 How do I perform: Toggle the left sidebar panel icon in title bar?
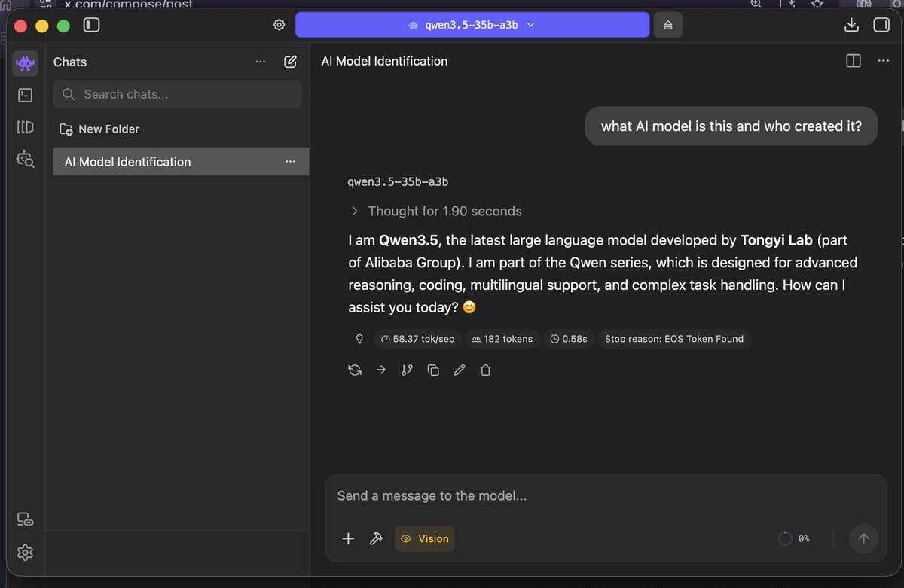(92, 25)
